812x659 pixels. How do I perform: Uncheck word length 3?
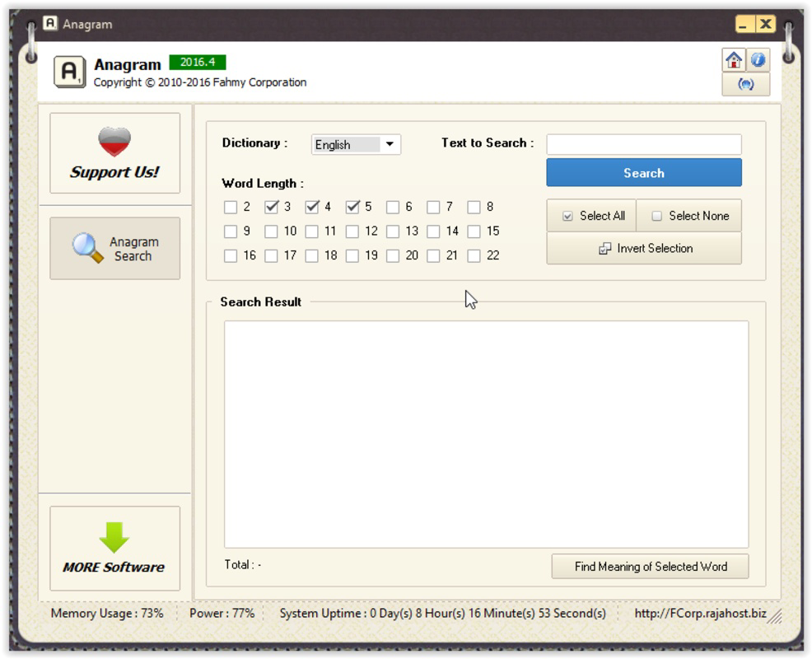[x=272, y=208]
